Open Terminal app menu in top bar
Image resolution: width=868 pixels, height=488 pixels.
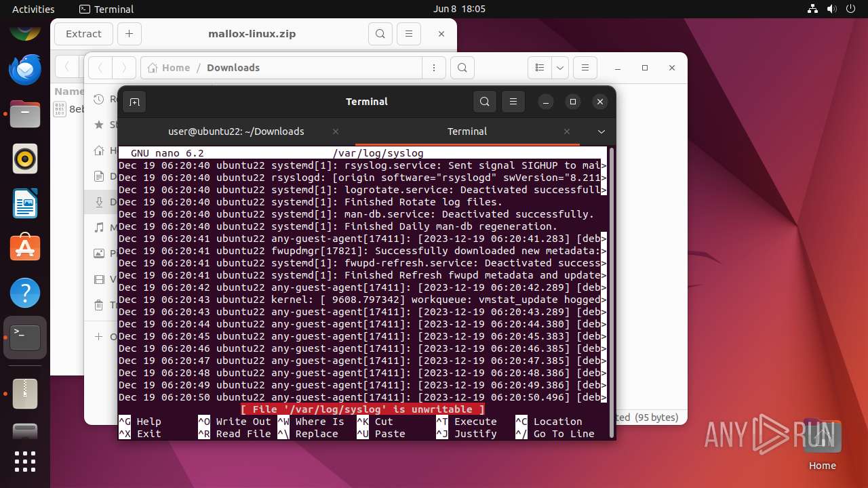(x=106, y=9)
